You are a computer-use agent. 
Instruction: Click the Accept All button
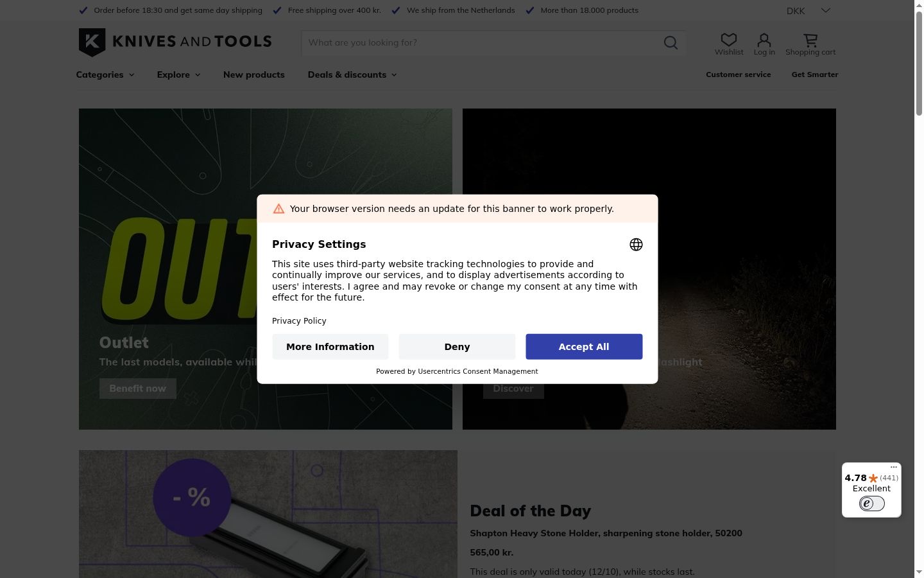pyautogui.click(x=584, y=347)
